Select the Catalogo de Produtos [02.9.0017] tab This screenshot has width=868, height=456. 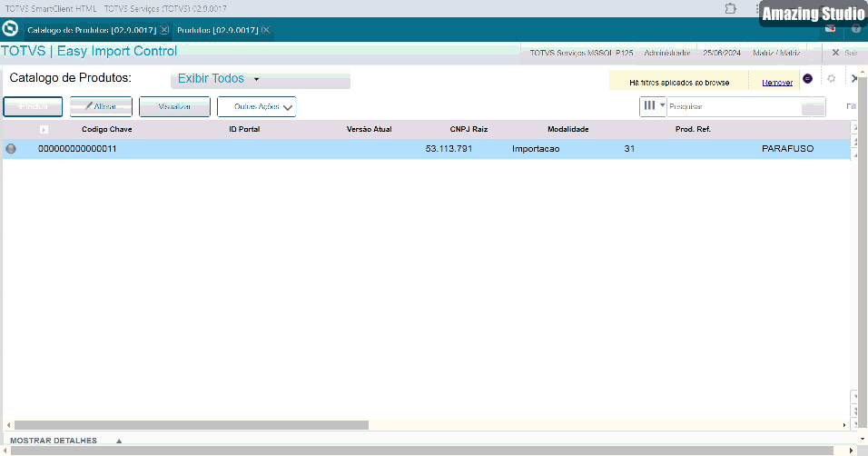(92, 30)
